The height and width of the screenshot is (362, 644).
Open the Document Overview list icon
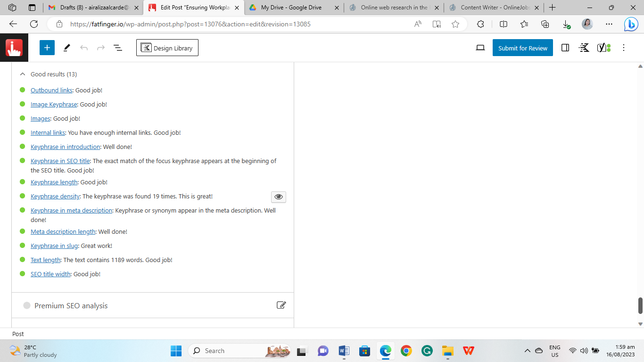click(118, 48)
